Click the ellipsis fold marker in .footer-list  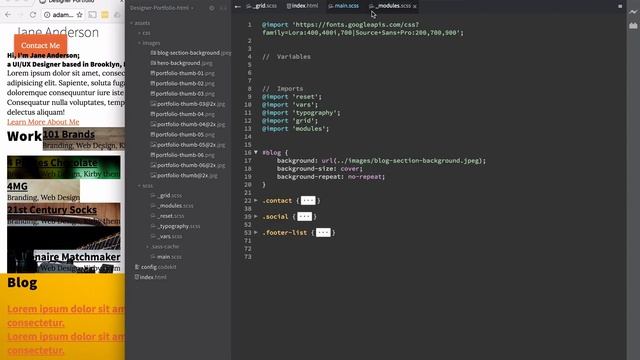tap(323, 233)
